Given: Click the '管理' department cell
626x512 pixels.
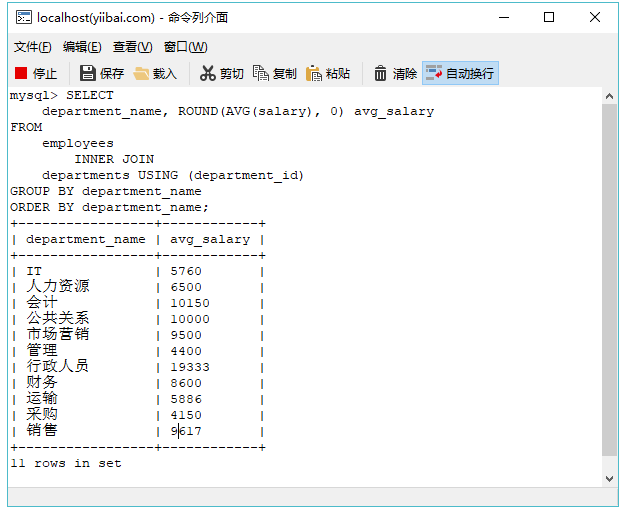Looking at the screenshot, I should (42, 350).
